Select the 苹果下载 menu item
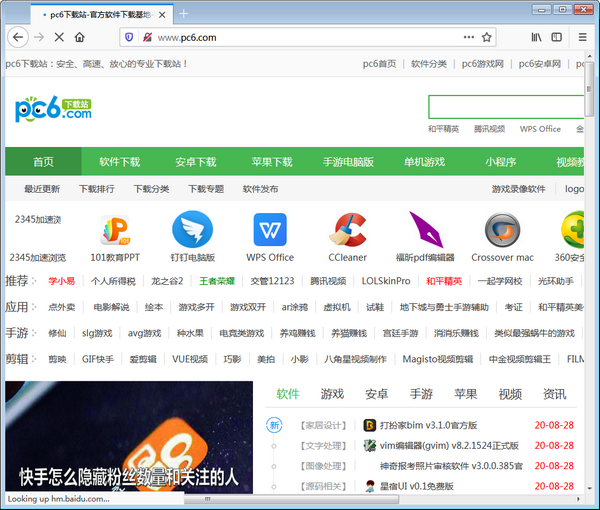600x510 pixels. tap(272, 162)
